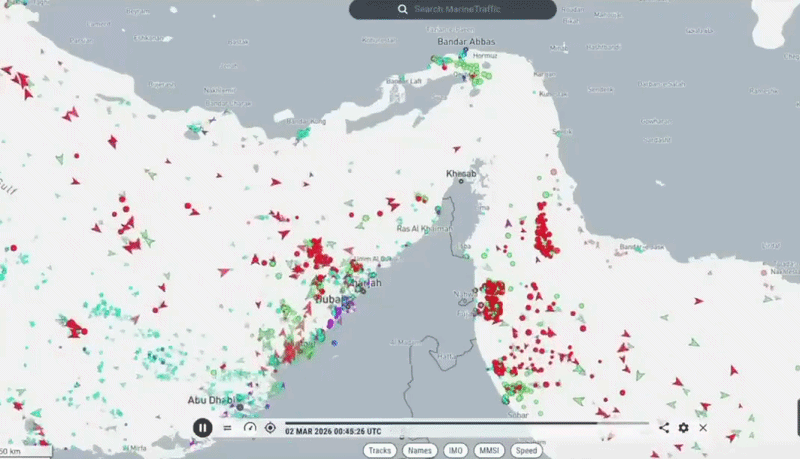Open the playback speed gauge
This screenshot has height=459, width=800.
coord(249,428)
